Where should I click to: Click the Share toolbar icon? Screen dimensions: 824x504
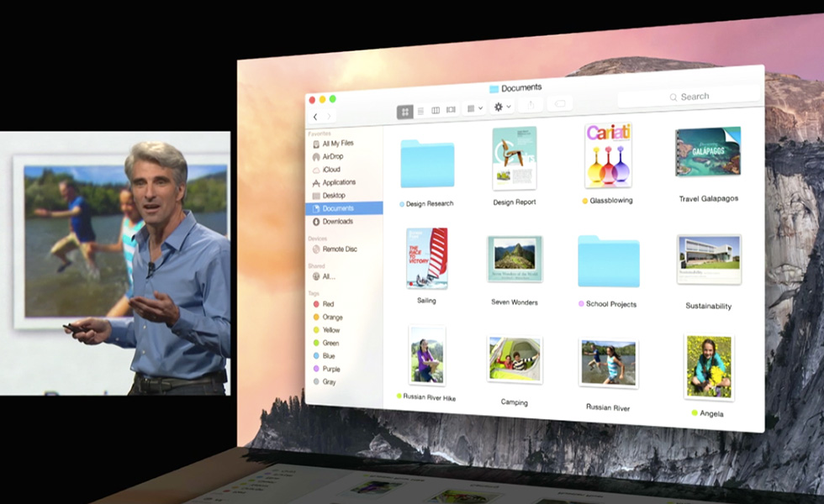pos(531,105)
